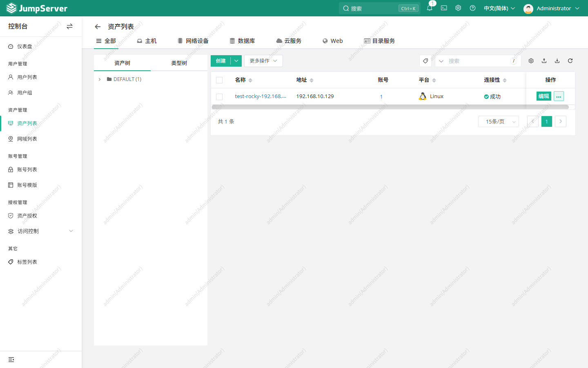Open 资产授权 in sidebar
The image size is (588, 368).
[41, 215]
